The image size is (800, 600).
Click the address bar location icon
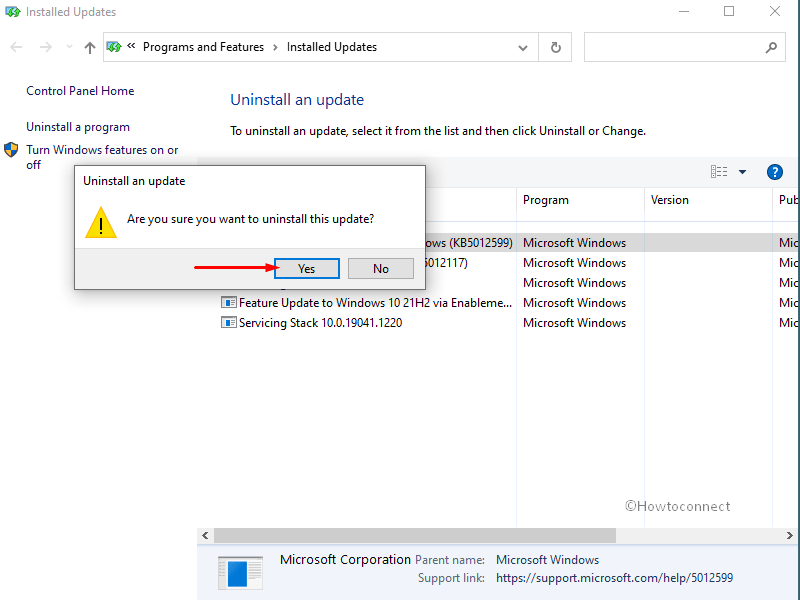click(x=114, y=47)
